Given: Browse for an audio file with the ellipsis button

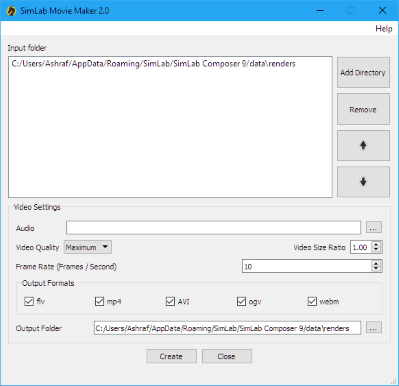Looking at the screenshot, I should (x=374, y=228).
